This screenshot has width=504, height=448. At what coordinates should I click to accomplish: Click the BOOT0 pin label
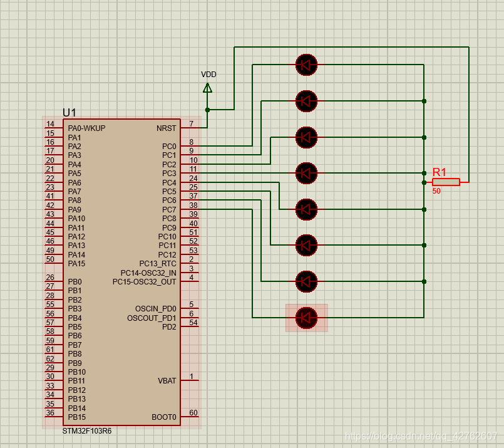163,417
